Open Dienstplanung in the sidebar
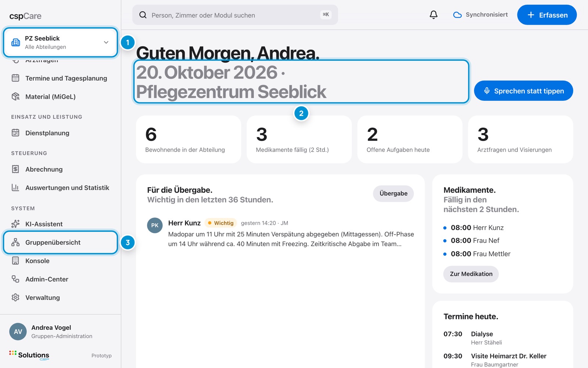The image size is (588, 368). pos(61,133)
